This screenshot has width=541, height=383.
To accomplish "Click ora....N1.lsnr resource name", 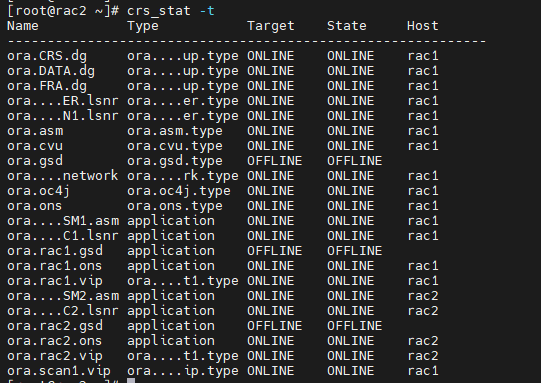I will click(63, 116).
